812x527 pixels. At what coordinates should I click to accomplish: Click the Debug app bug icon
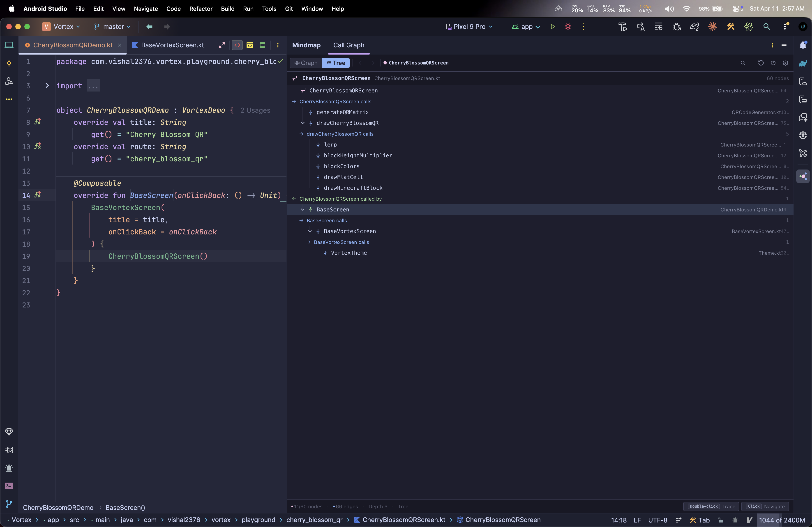(x=568, y=27)
